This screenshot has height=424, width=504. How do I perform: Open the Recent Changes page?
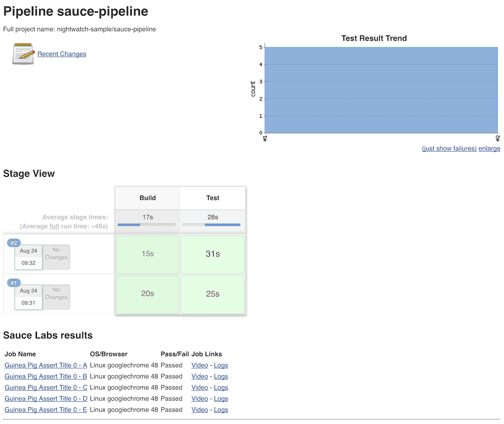(x=61, y=54)
